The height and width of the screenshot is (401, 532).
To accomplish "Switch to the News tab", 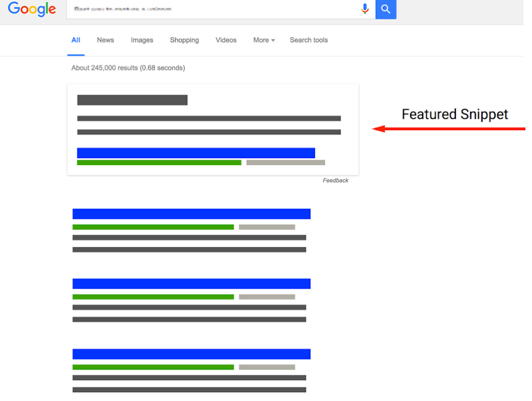I will 105,40.
